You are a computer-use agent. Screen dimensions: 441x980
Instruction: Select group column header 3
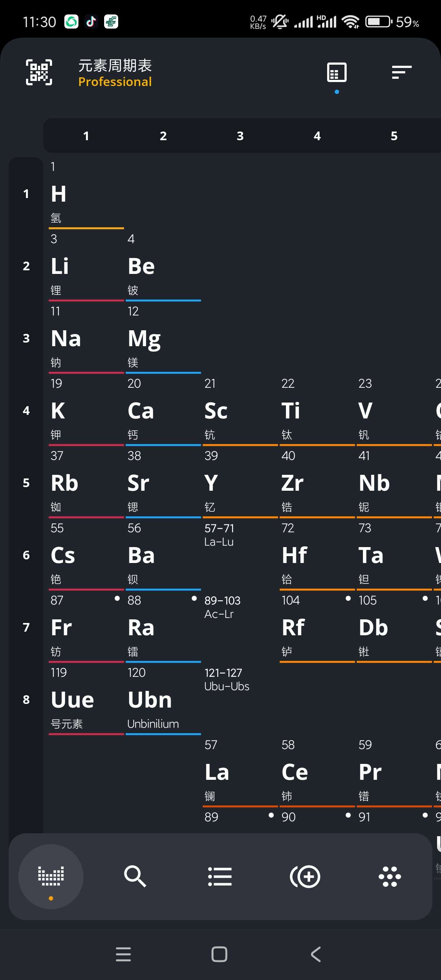[240, 136]
